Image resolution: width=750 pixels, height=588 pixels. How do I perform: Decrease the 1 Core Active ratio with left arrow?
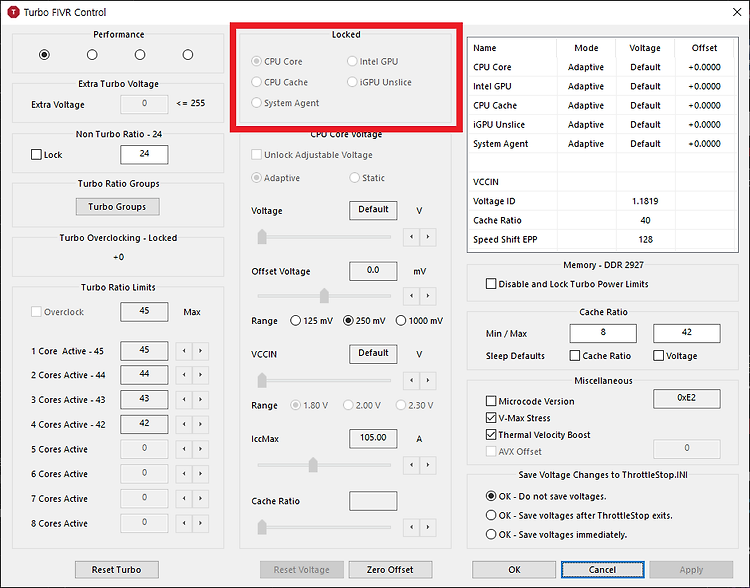click(184, 351)
